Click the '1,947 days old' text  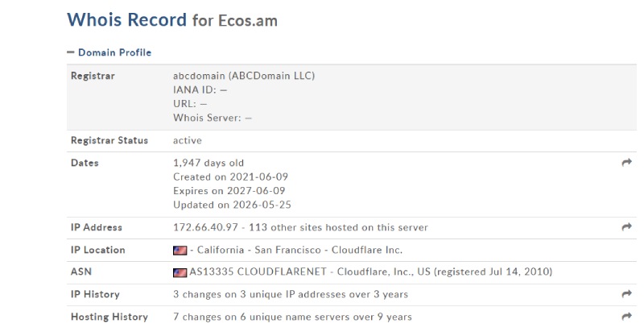(208, 163)
